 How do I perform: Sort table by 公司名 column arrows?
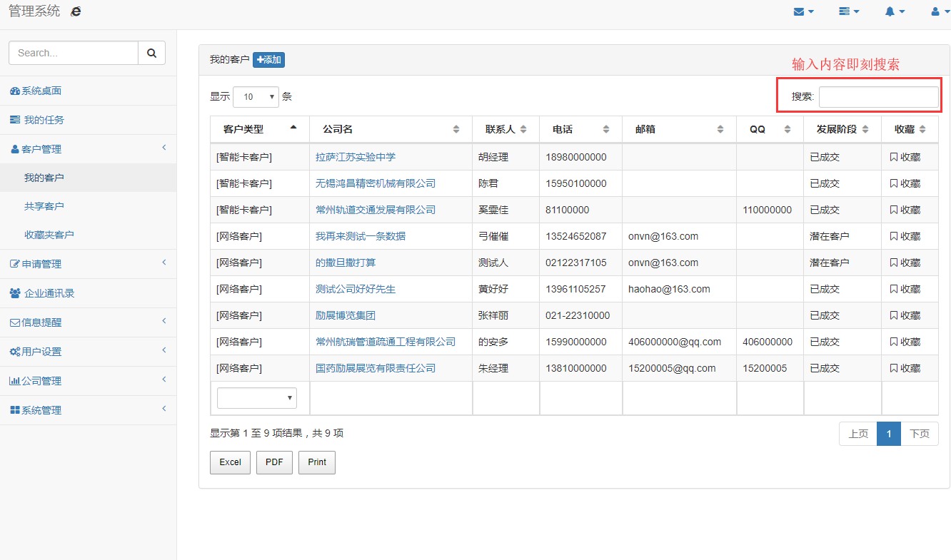(x=456, y=130)
